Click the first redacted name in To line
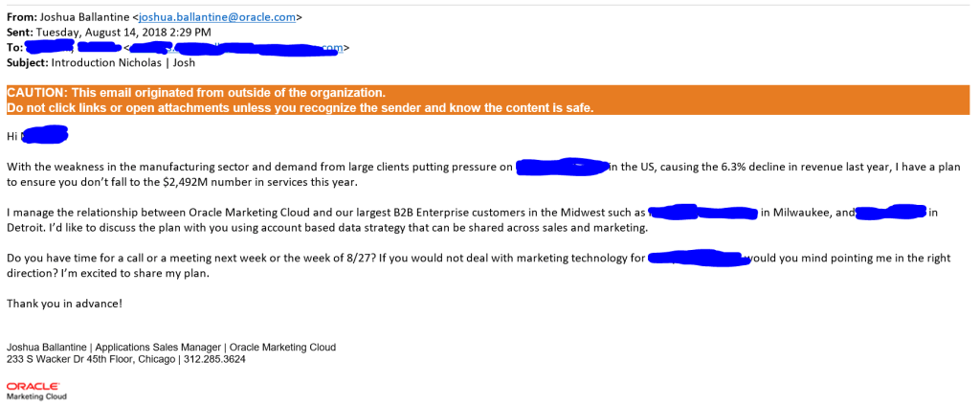The height and width of the screenshot is (407, 980). 50,46
